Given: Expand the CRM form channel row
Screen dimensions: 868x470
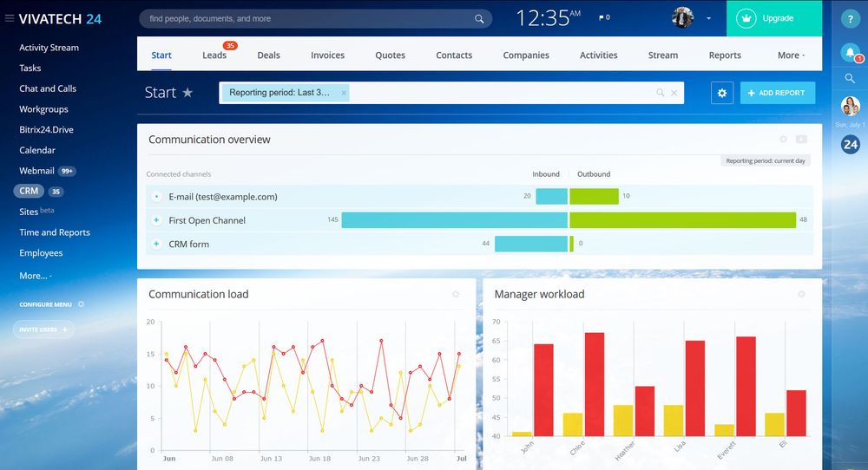Looking at the screenshot, I should pos(156,245).
